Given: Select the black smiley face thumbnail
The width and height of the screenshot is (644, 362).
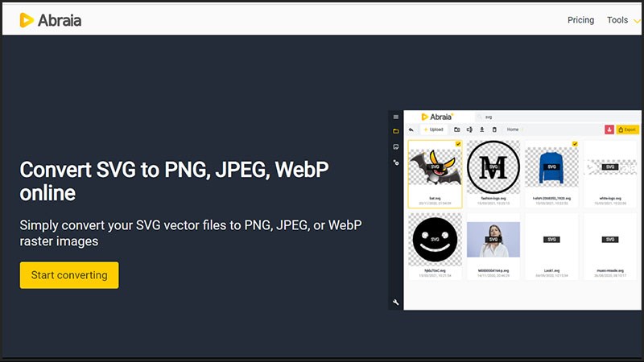Looking at the screenshot, I should [x=435, y=239].
